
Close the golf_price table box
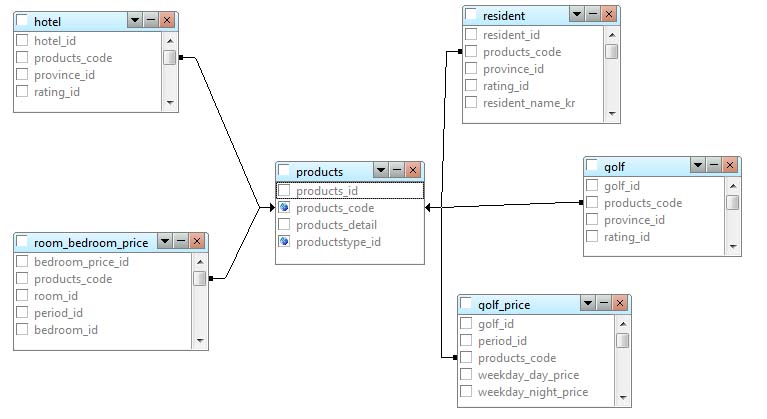[x=620, y=303]
